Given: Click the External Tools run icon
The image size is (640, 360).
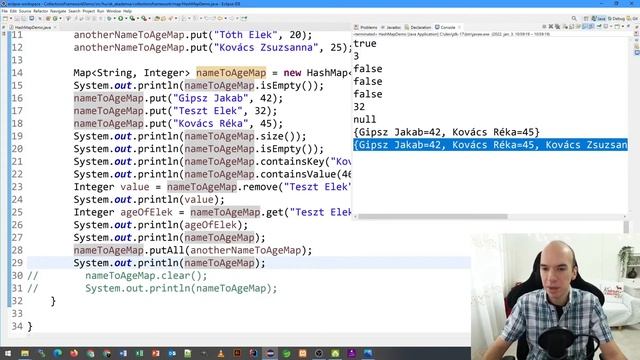Looking at the screenshot, I should click(144, 18).
